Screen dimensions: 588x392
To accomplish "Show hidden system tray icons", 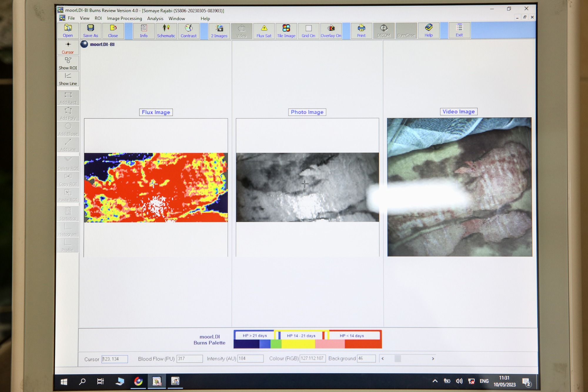I will [435, 381].
